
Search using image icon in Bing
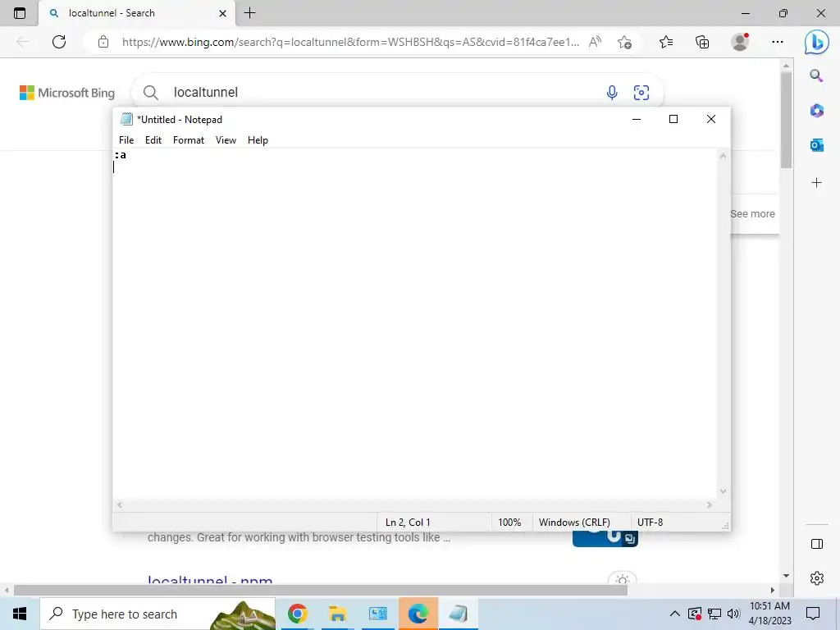click(x=641, y=93)
